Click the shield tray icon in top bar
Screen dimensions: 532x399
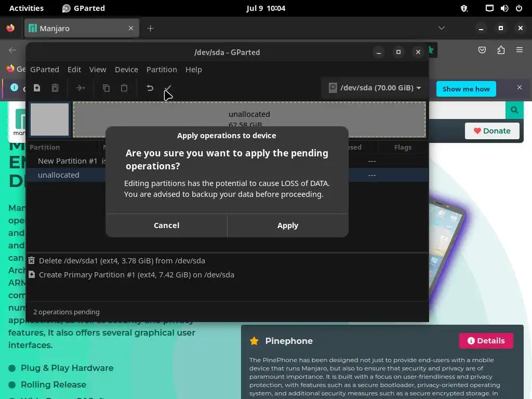pos(464,8)
